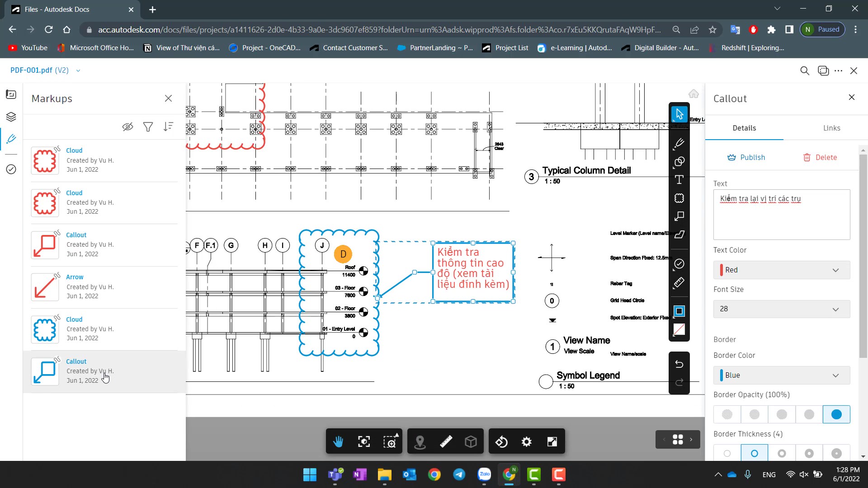Screen dimensions: 868x488
Task: Expand the PDF-001.pdf version dropdown
Action: pyautogui.click(x=78, y=70)
